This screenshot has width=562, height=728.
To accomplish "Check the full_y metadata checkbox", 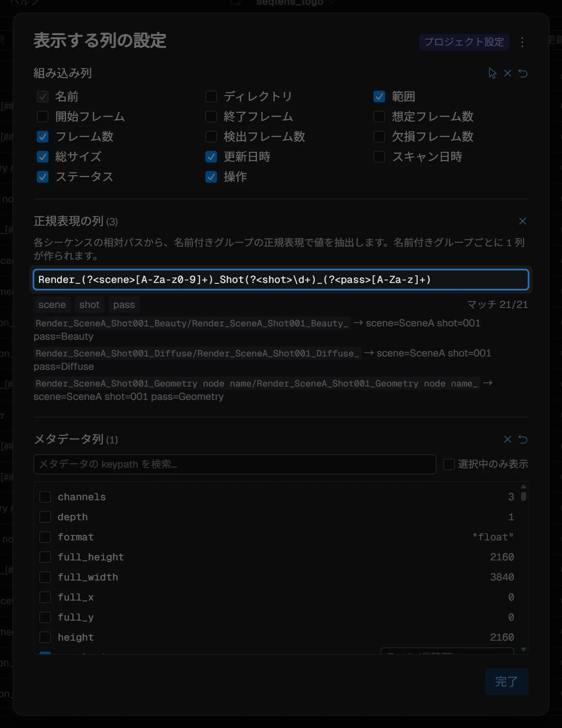I will click(x=45, y=617).
